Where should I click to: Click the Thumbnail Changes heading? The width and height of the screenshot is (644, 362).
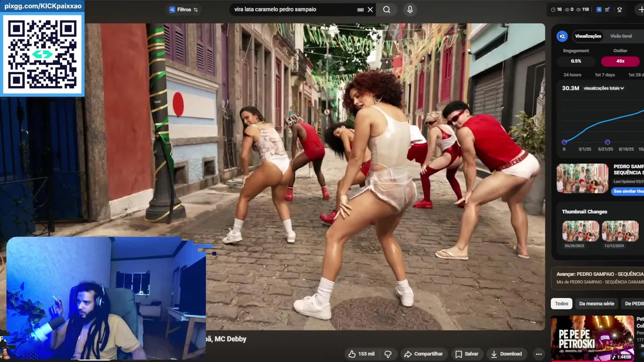[x=585, y=212]
